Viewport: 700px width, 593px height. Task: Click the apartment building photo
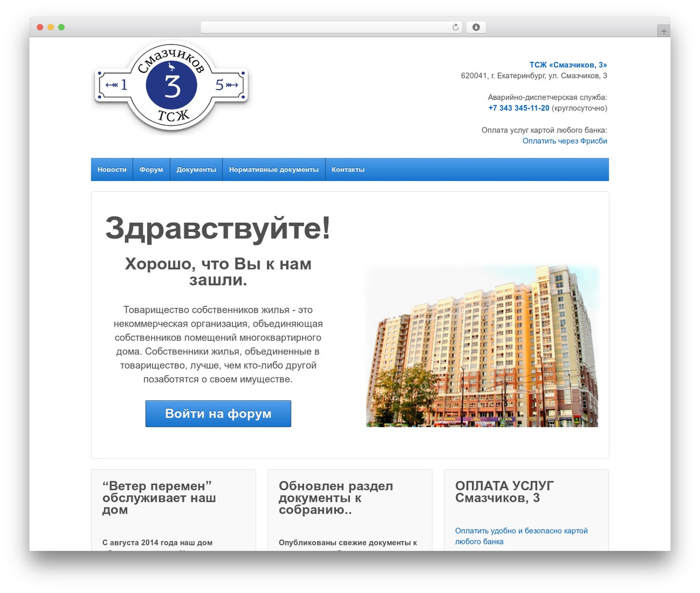click(x=482, y=345)
